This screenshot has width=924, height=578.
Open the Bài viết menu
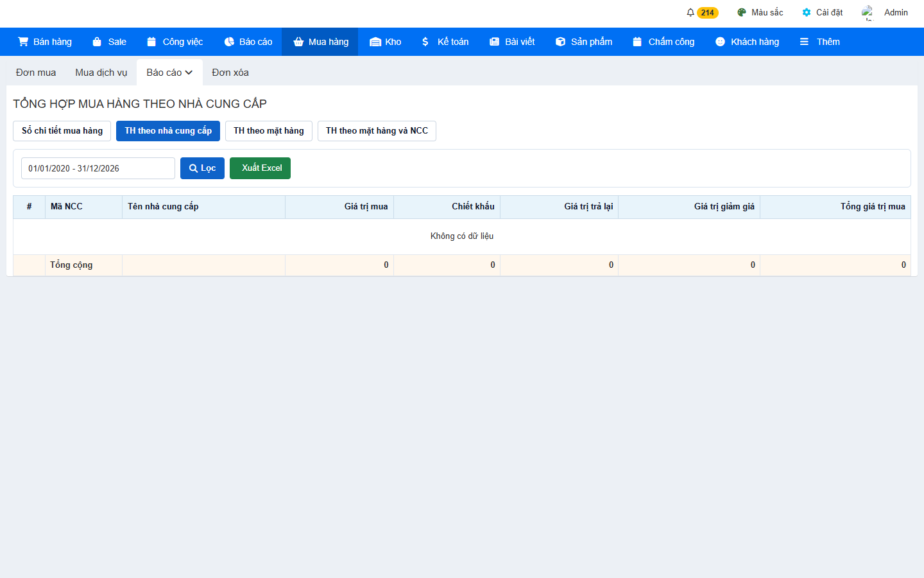[512, 42]
